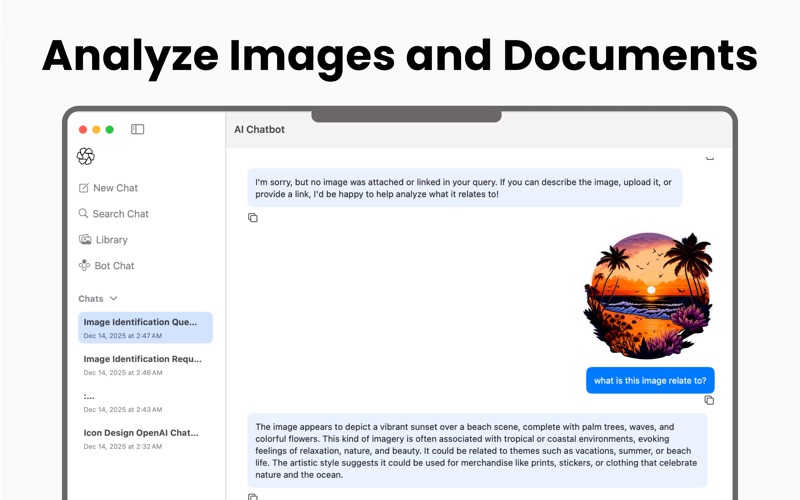This screenshot has height=500, width=800.
Task: Copy the "what is this image relate to?" message
Action: coord(709,401)
